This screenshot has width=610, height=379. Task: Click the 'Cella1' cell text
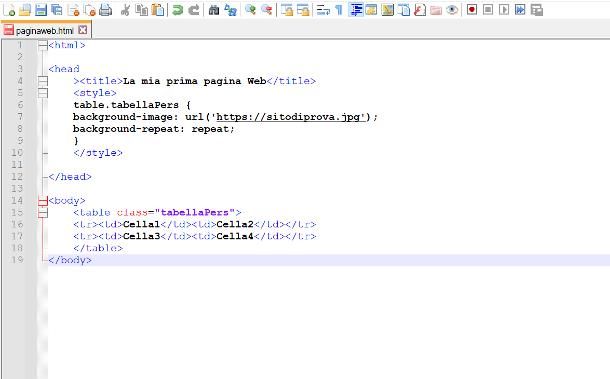click(x=142, y=225)
